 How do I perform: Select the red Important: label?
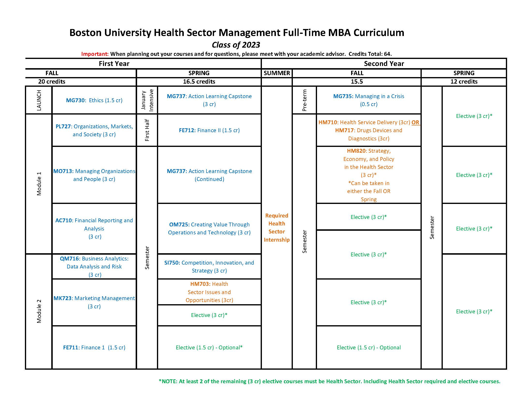pyautogui.click(x=95, y=54)
